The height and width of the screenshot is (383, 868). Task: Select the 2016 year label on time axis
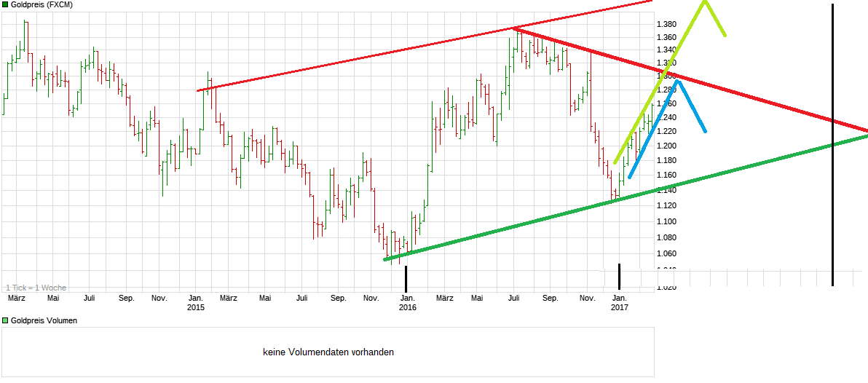[x=408, y=307]
